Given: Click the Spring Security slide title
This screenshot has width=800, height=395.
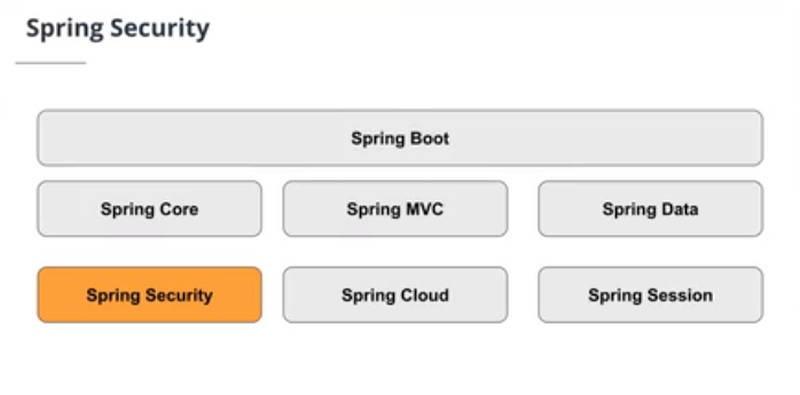Looking at the screenshot, I should pyautogui.click(x=118, y=29).
